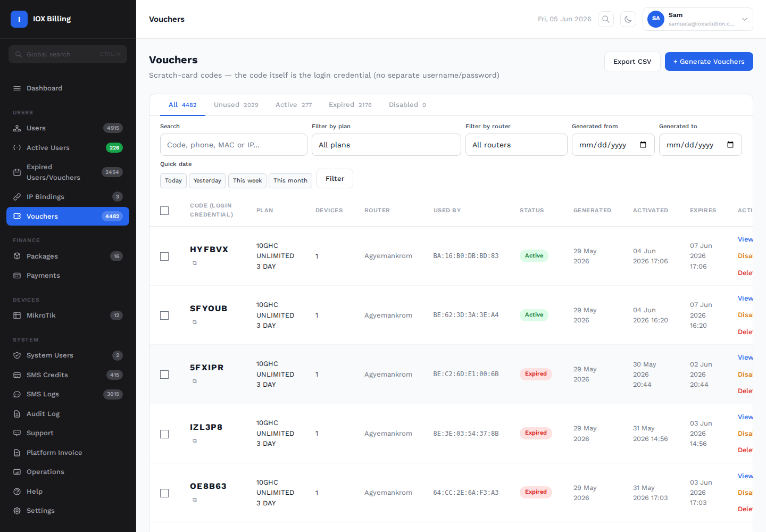Copy voucher code HYFBVX icon
This screenshot has width=766, height=532.
[195, 263]
